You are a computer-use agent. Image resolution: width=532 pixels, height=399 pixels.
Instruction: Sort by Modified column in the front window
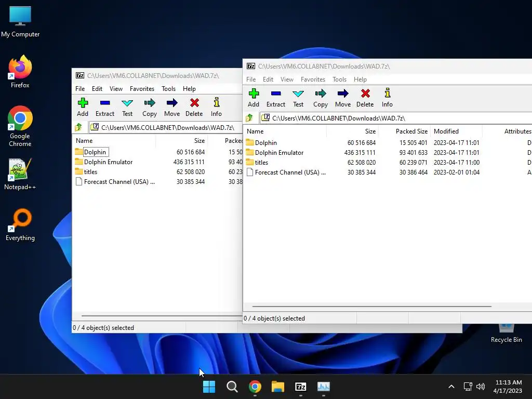click(x=456, y=131)
